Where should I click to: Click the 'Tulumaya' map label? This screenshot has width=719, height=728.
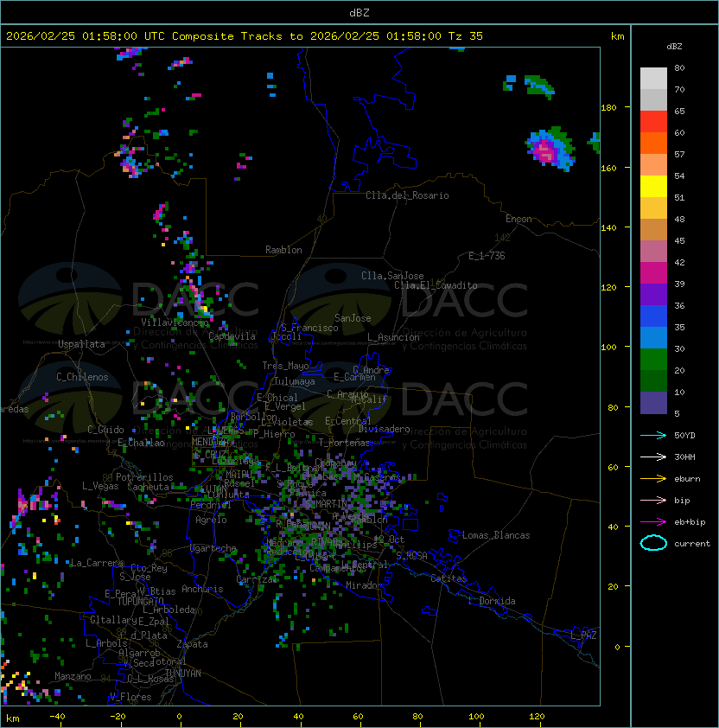click(295, 381)
